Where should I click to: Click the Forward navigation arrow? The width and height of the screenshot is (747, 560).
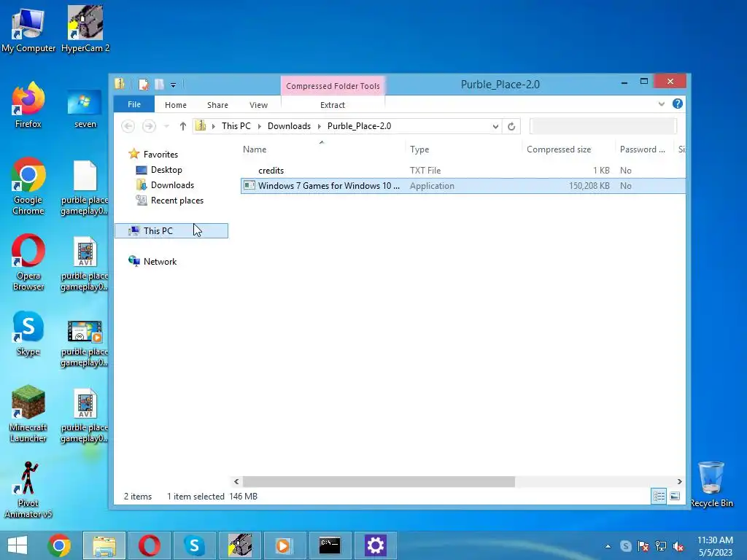pos(149,126)
